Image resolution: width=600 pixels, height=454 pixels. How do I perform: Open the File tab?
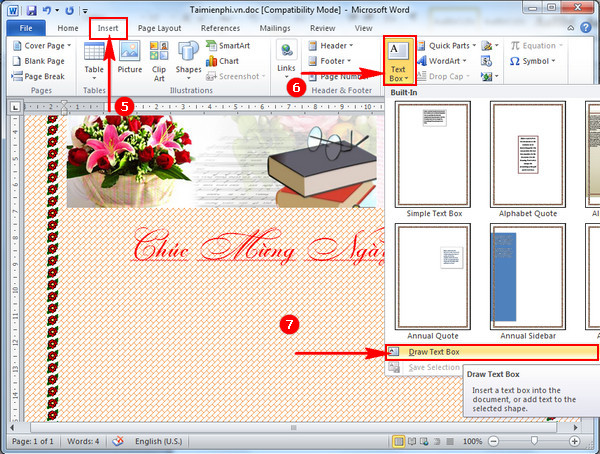click(x=24, y=29)
